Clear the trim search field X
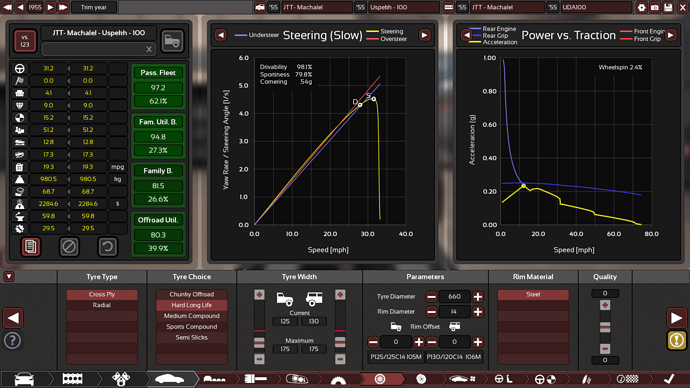This screenshot has height=388, width=690. 149,49
